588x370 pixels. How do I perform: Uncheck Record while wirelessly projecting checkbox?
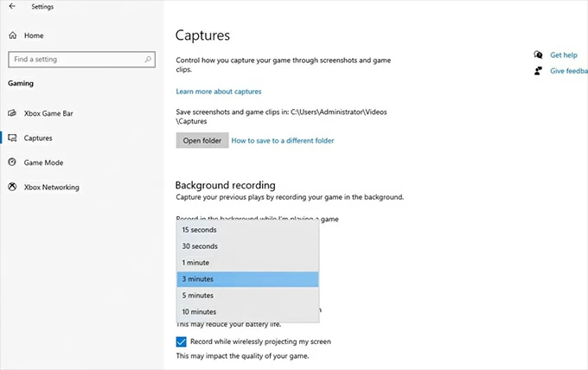coord(181,341)
